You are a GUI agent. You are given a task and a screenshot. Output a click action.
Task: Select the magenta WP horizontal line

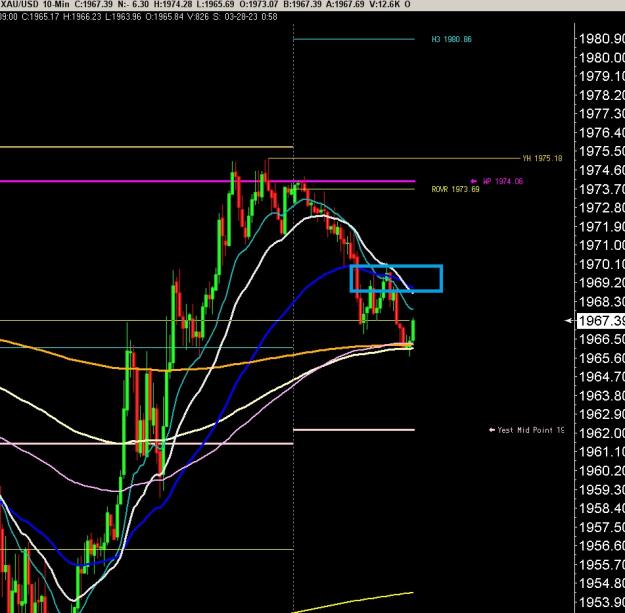[207, 181]
